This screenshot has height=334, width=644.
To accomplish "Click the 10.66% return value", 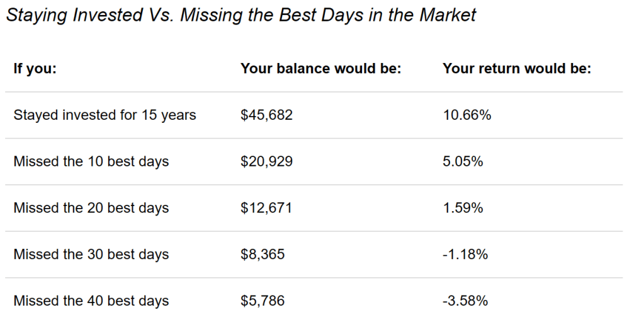I will (466, 115).
